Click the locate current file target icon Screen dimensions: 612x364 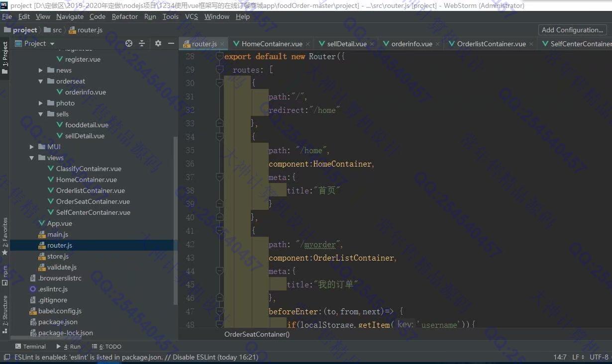[x=129, y=43]
